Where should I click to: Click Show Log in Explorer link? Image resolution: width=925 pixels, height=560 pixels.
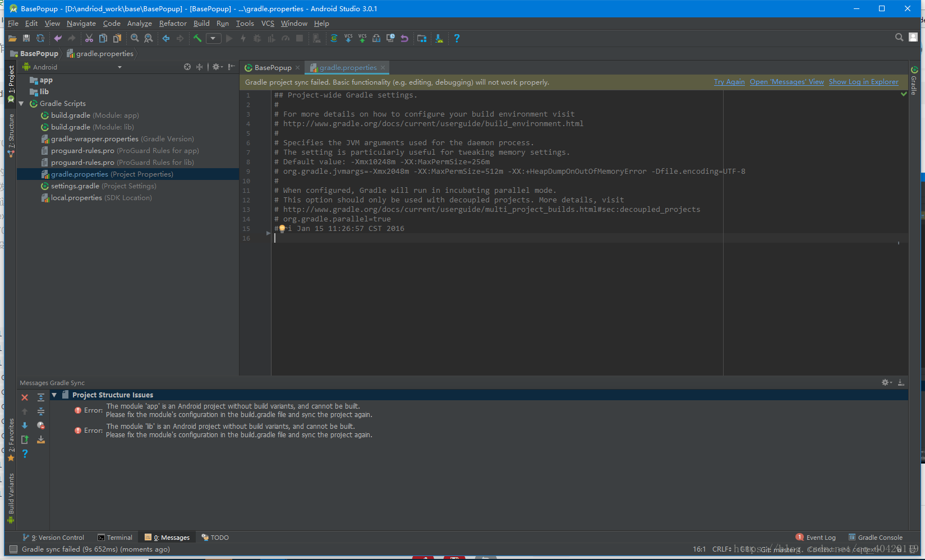click(864, 82)
